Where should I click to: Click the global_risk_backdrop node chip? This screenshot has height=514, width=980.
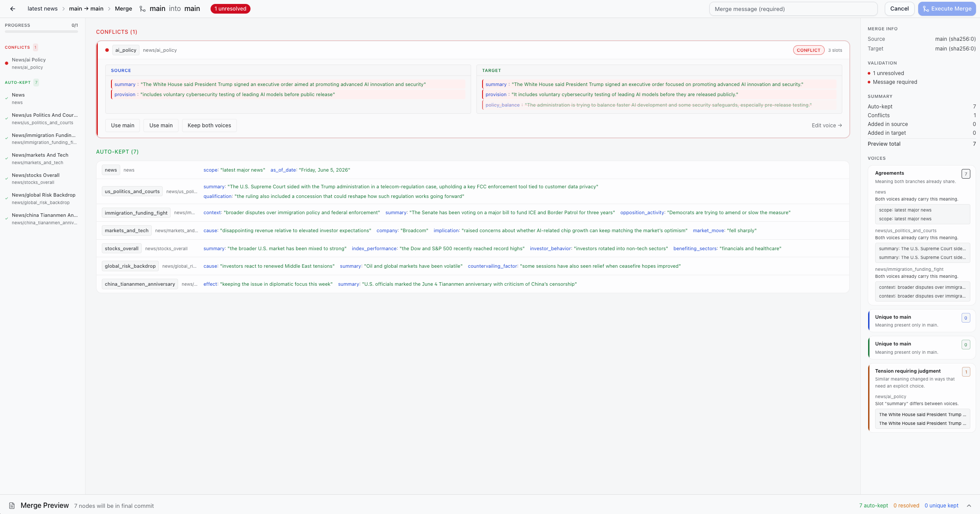(130, 266)
